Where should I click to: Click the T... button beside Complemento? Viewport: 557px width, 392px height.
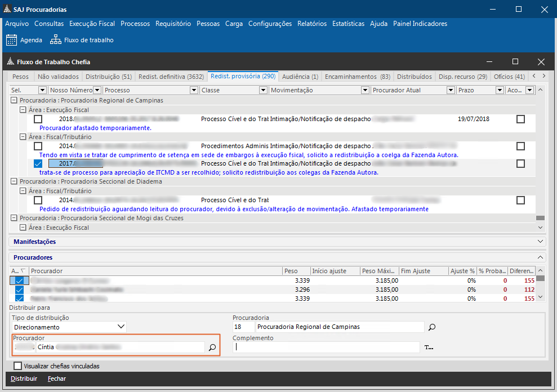[429, 347]
